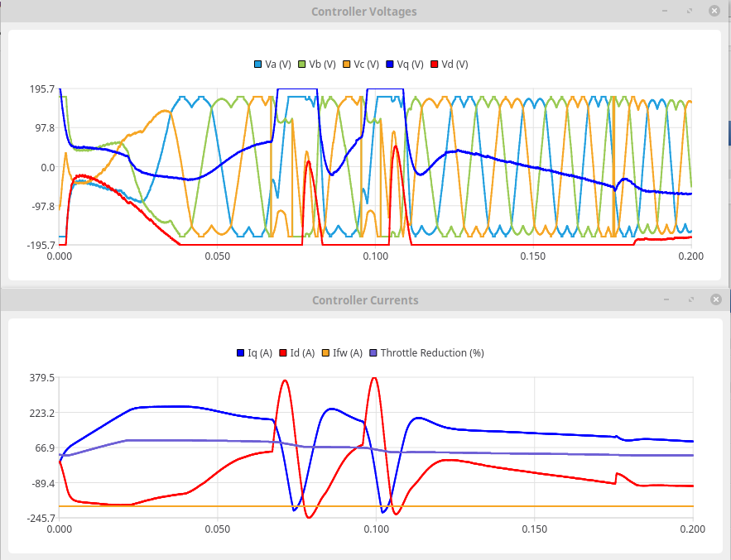This screenshot has height=560, width=731.
Task: Maximize the Controller Voltages window
Action: coord(690,11)
